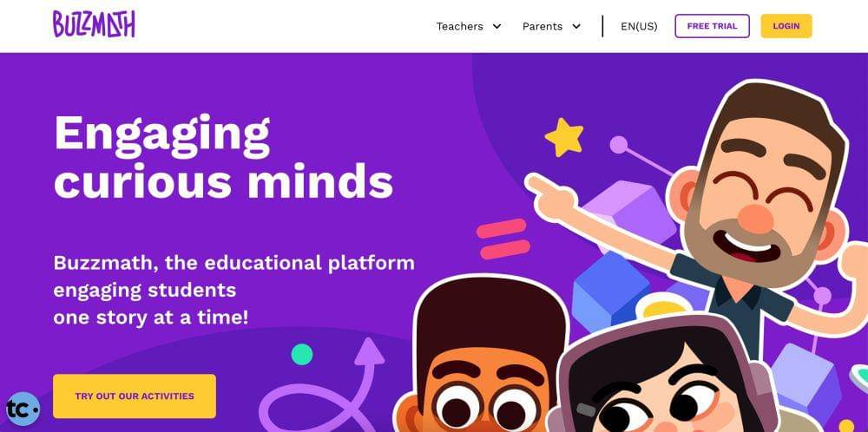
Task: Click TRY OUT OUR ACTIVITIES button
Action: [135, 396]
